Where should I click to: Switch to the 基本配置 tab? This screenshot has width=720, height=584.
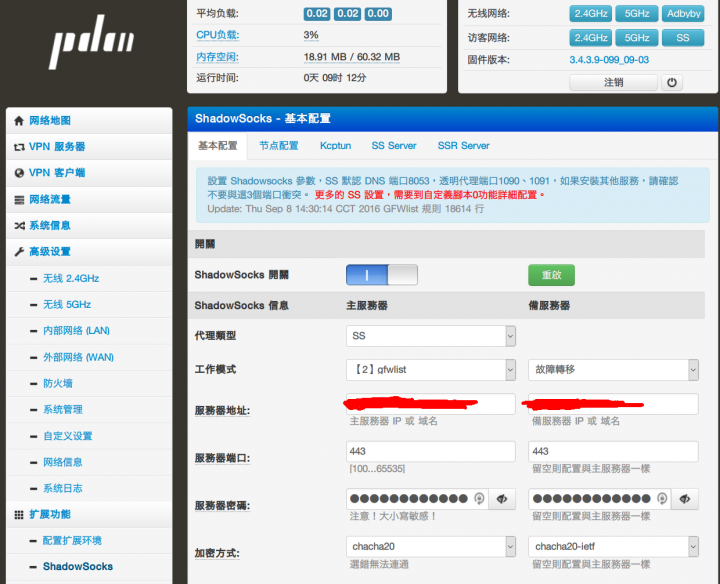(218, 146)
